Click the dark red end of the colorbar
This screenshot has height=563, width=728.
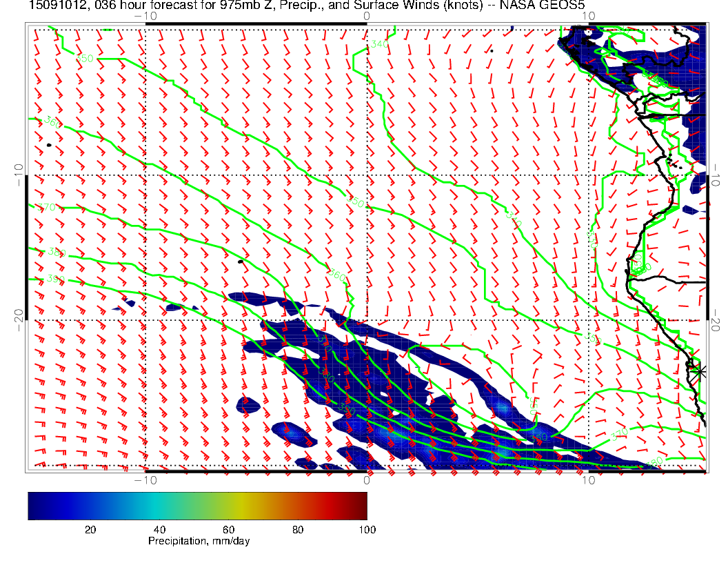coord(361,506)
